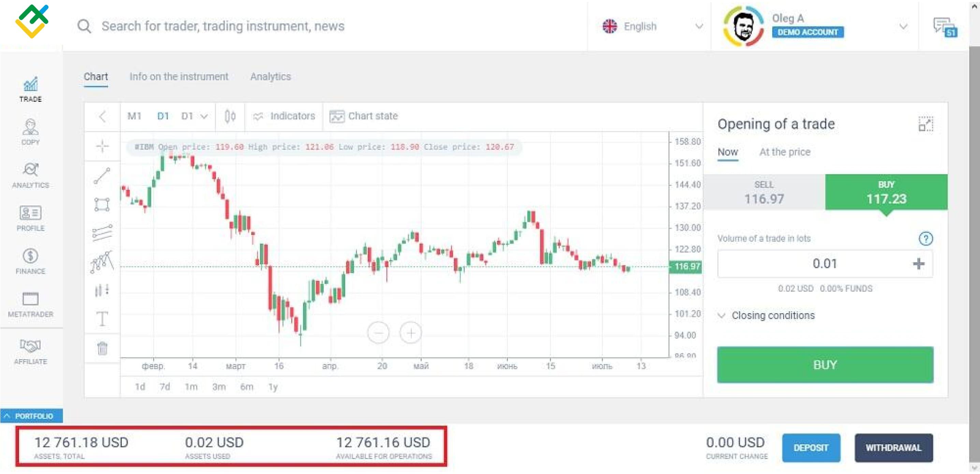Click the trader search field

pos(266,26)
